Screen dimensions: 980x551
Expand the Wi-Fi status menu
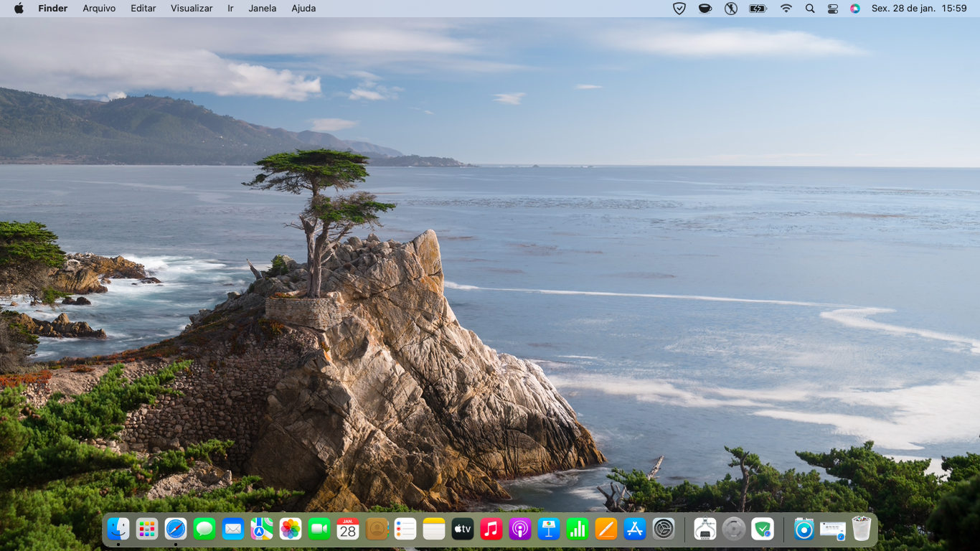(x=786, y=9)
